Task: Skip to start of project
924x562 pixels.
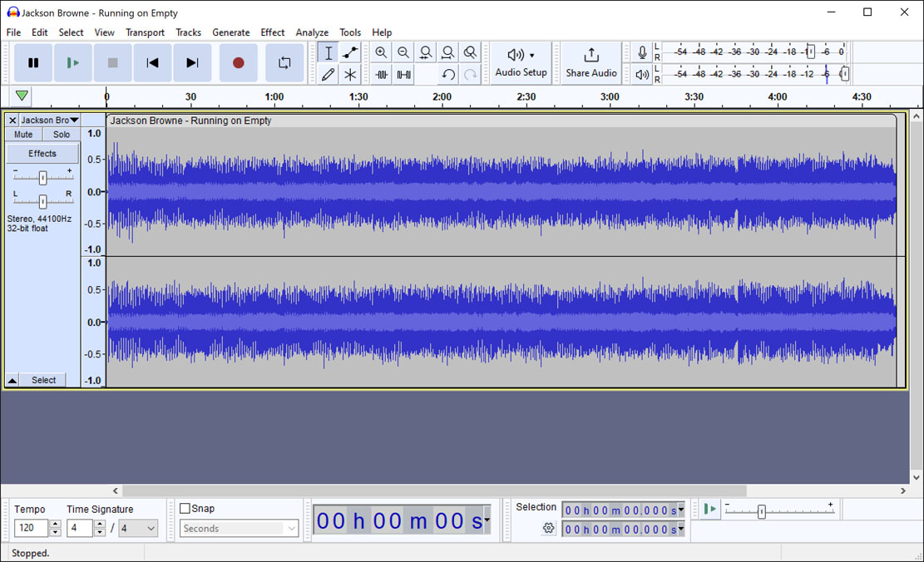Action: 153,62
